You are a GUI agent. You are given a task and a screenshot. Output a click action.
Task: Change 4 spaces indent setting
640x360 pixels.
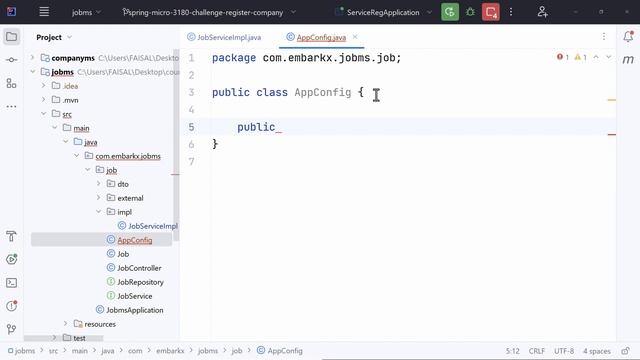[597, 351]
